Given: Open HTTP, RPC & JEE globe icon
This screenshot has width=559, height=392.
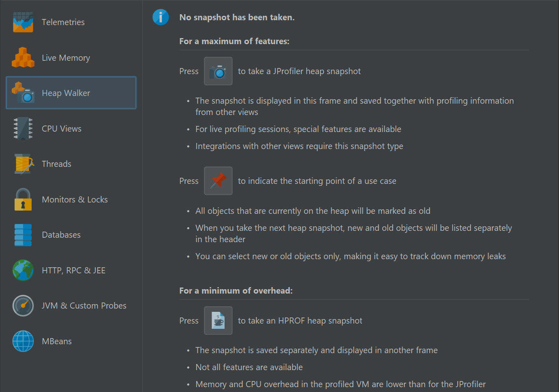Looking at the screenshot, I should pyautogui.click(x=23, y=270).
